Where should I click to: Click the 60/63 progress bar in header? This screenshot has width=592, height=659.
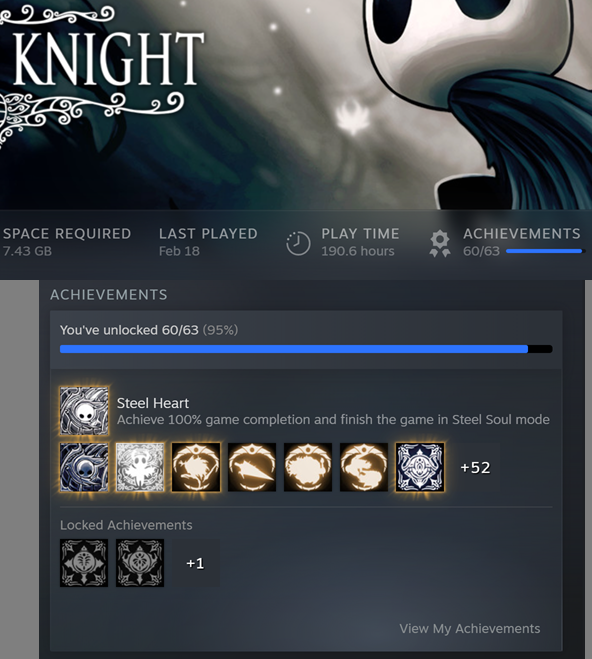(545, 251)
